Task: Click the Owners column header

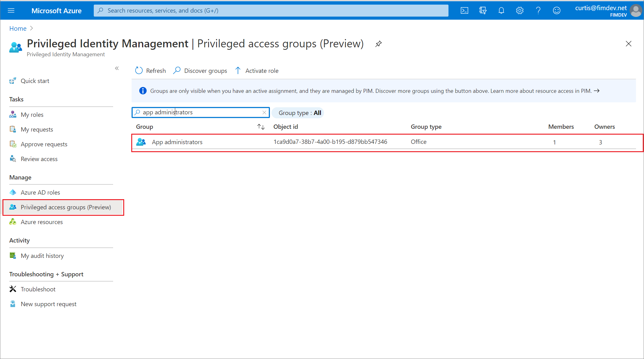Action: (604, 127)
